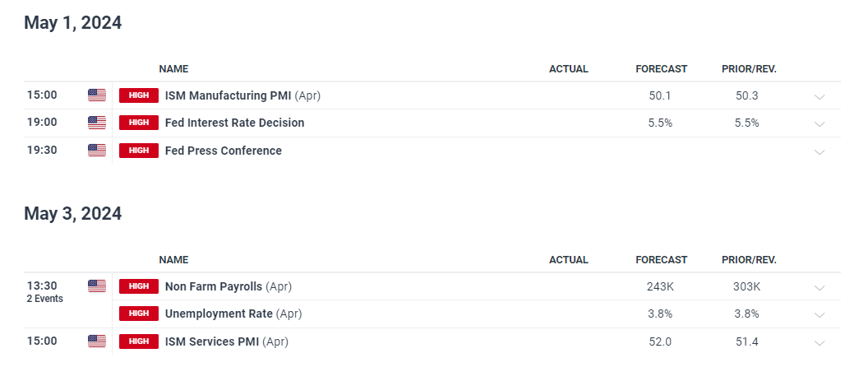
Task: Click FORECAST column header in May 1 table
Action: tap(661, 69)
